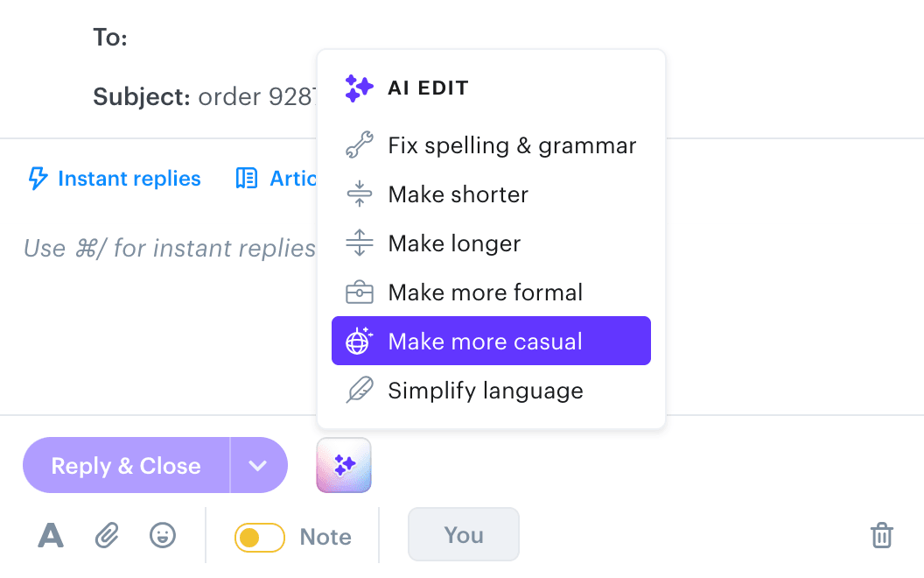Select Simplify language from the menu
This screenshot has width=924, height=578.
486,390
